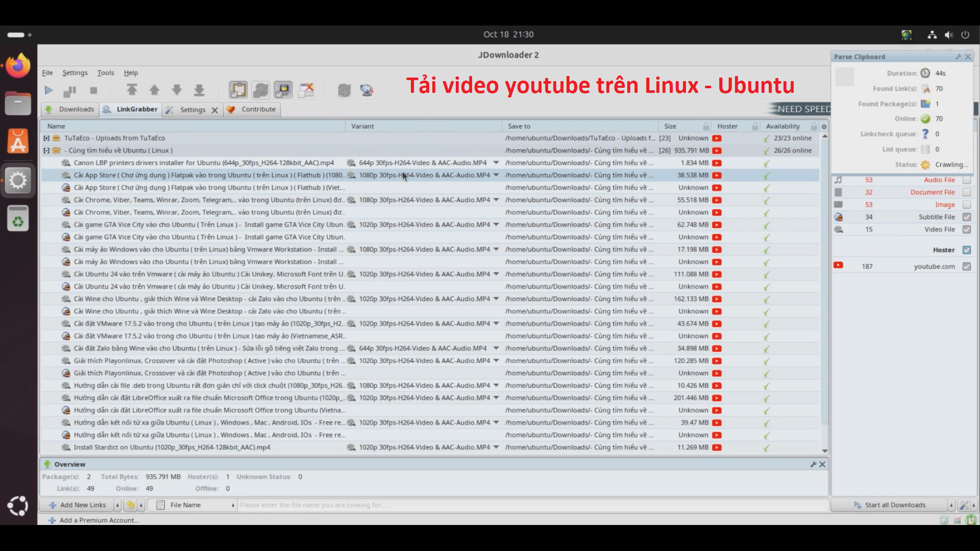Click the reconnect now toolbar icon

tap(345, 90)
